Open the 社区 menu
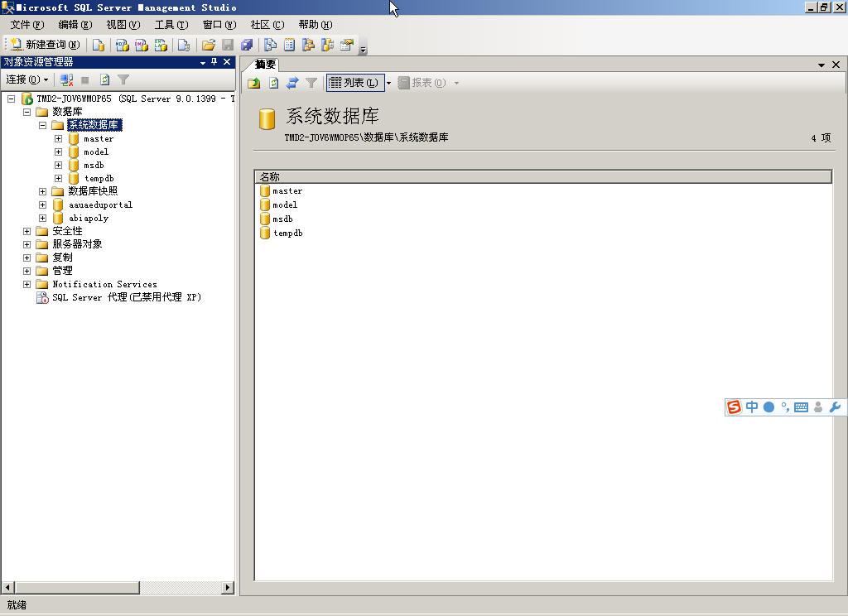 [267, 24]
